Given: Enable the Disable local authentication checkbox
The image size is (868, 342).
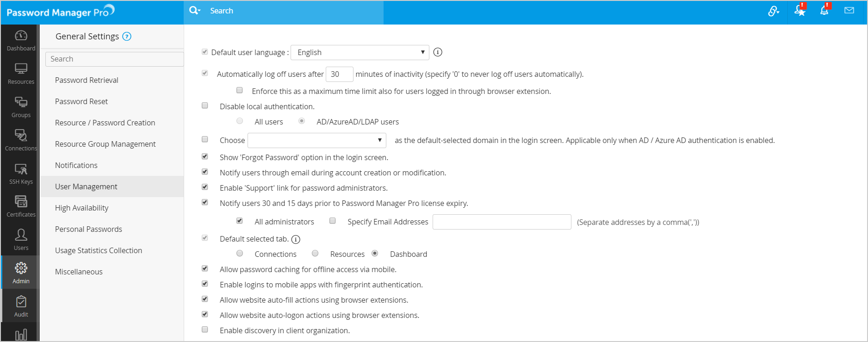Looking at the screenshot, I should [205, 106].
